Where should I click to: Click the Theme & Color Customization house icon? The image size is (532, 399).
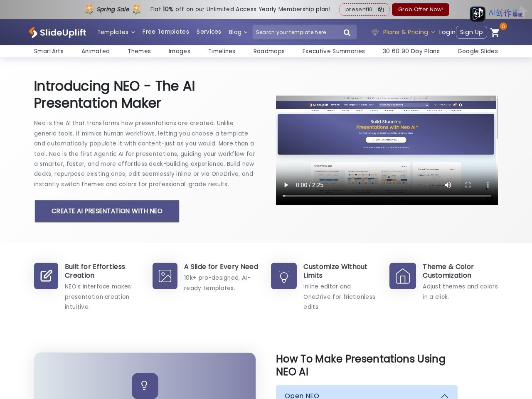pyautogui.click(x=403, y=276)
